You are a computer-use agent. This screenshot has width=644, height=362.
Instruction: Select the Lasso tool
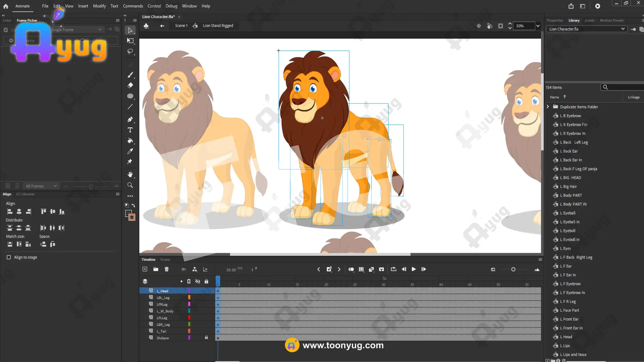tap(130, 52)
